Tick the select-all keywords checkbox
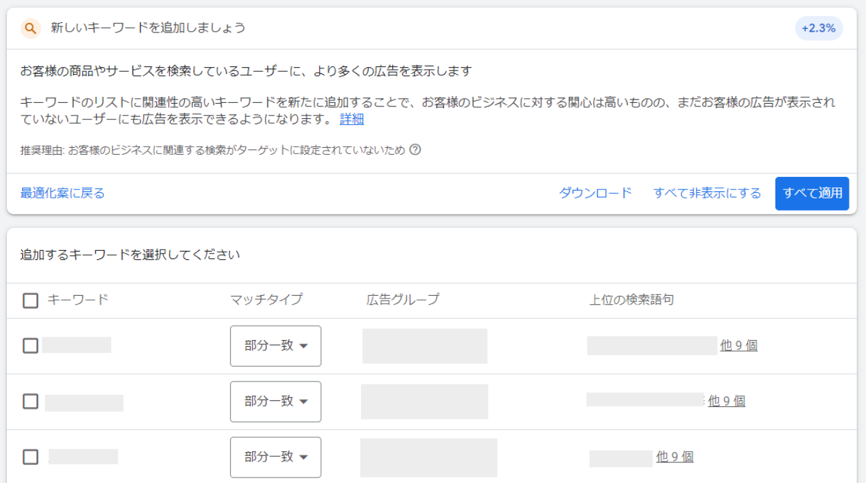This screenshot has height=483, width=868. 30,301
